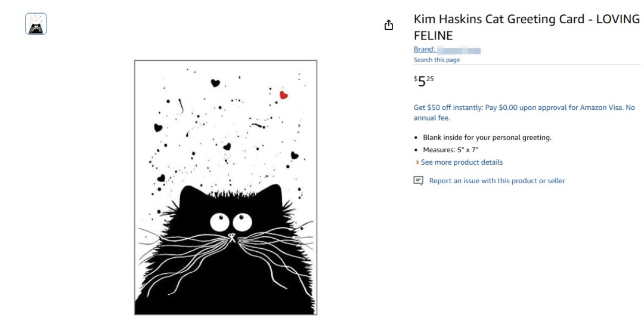Viewport: 644px width, 336px height.
Task: Click the blurred brand name text
Action: 459,51
